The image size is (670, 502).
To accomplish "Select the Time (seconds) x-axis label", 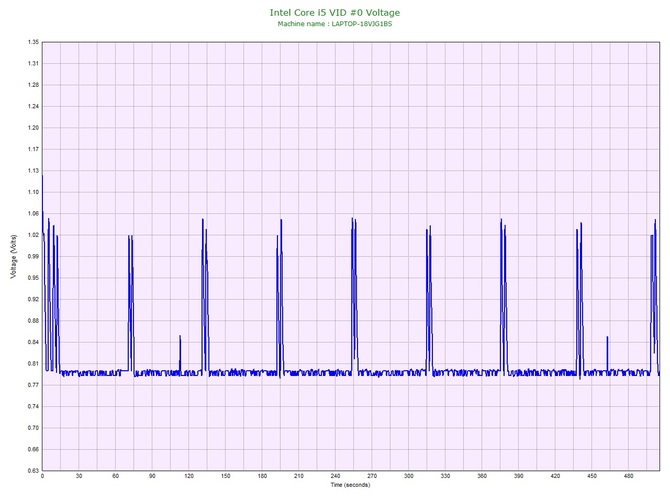I will tap(350, 485).
